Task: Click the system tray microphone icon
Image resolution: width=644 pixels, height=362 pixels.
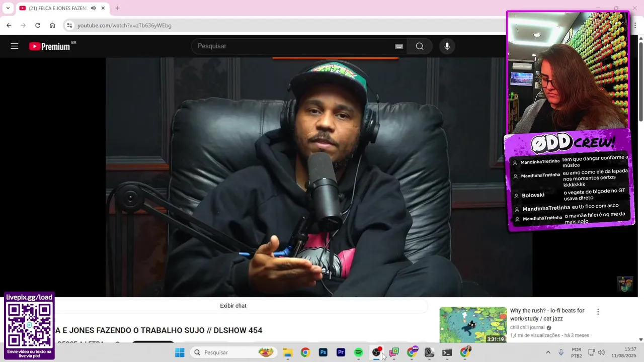Action: (561, 352)
